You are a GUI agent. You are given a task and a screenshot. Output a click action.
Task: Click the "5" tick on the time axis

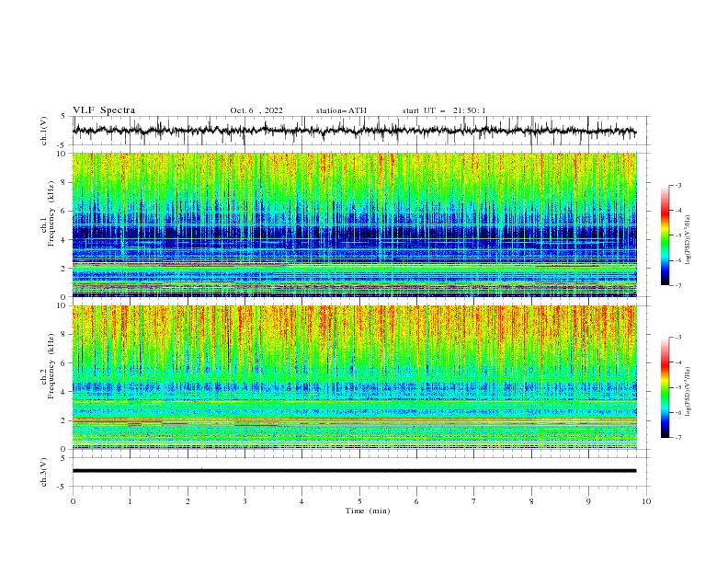pos(359,501)
